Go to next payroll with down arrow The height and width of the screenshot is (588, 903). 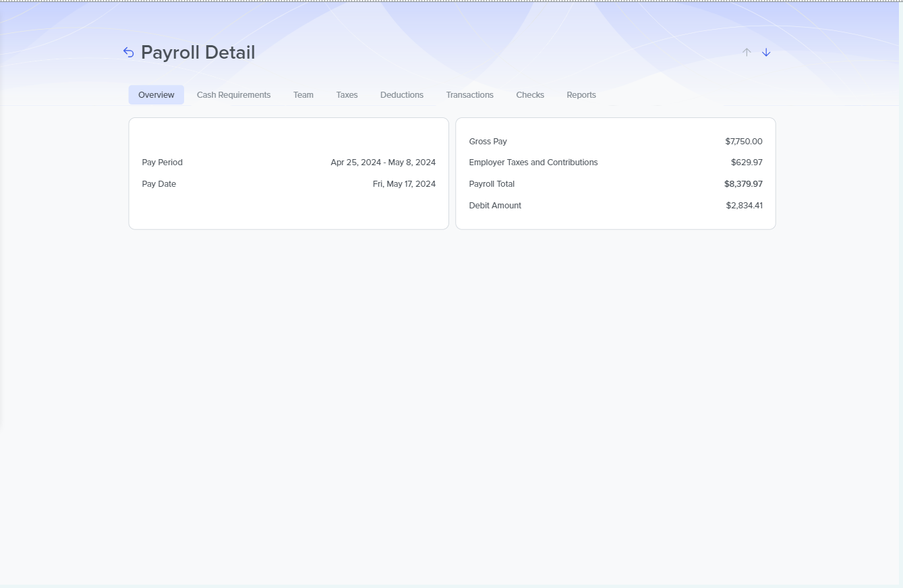[766, 53]
